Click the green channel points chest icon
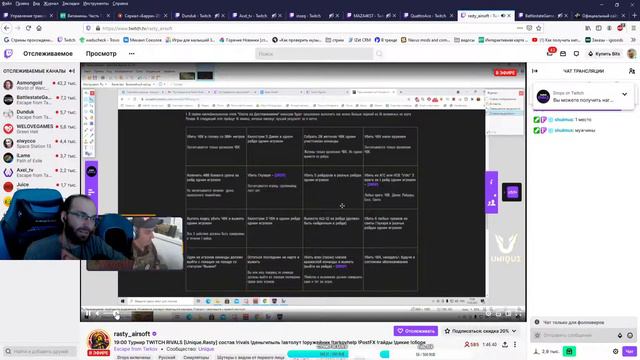Viewport: 640px width, 360px height. click(569, 351)
